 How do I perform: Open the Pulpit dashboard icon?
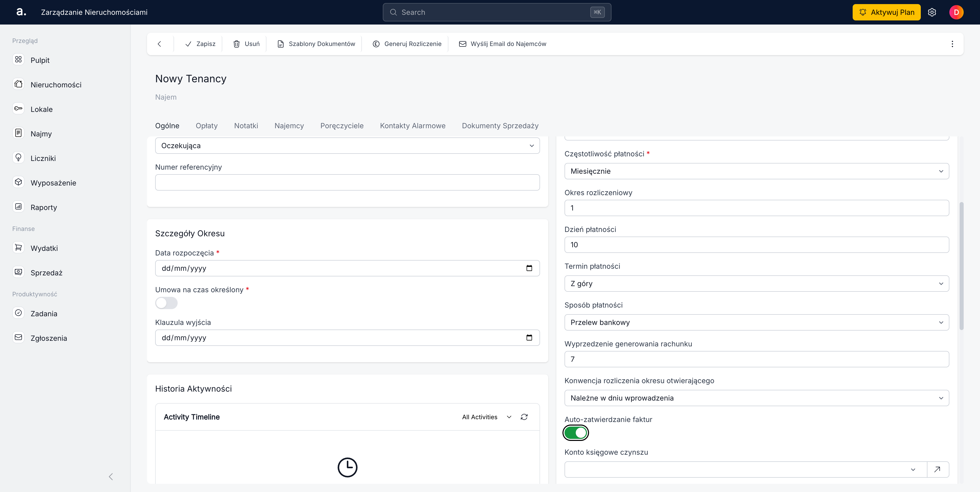[x=18, y=60]
